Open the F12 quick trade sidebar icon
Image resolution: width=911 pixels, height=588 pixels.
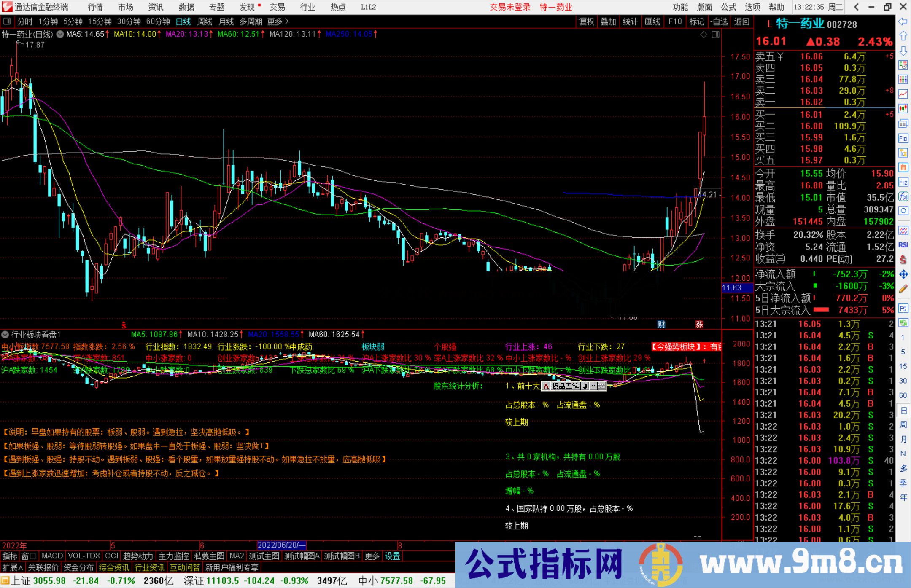coord(903,183)
